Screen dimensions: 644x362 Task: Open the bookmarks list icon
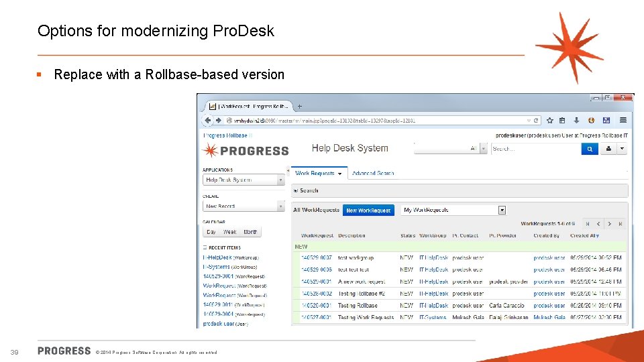(562, 120)
